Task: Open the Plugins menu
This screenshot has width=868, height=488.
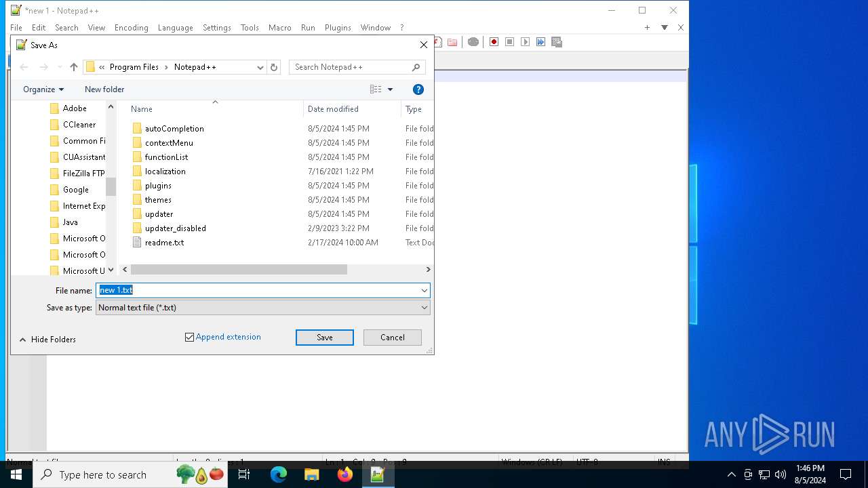Action: click(338, 28)
